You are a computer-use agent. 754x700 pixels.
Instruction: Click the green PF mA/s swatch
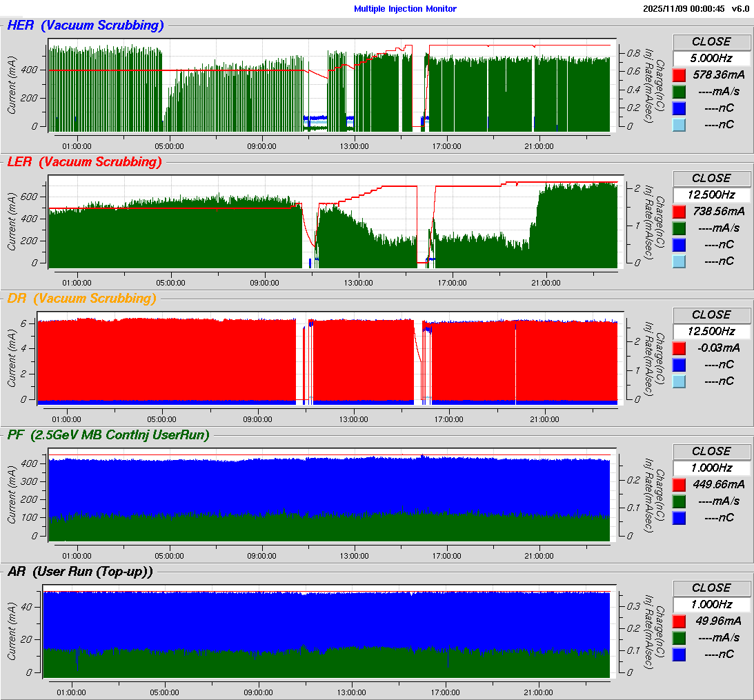point(679,501)
